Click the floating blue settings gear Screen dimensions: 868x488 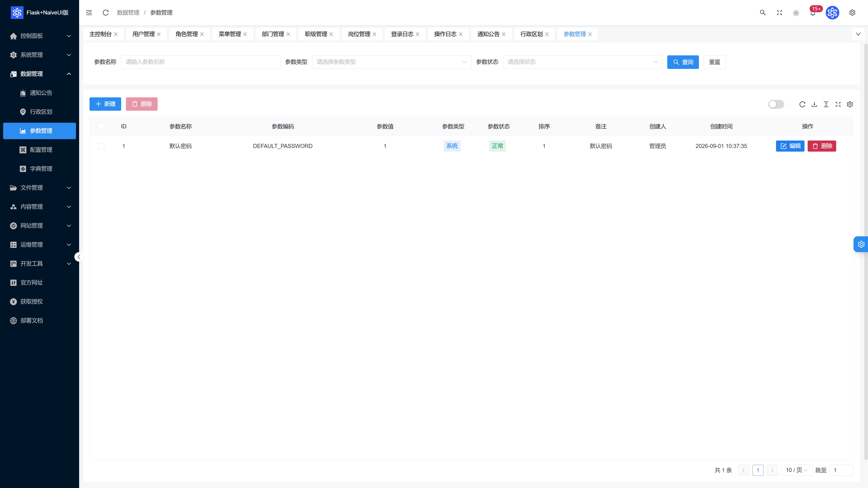point(861,244)
